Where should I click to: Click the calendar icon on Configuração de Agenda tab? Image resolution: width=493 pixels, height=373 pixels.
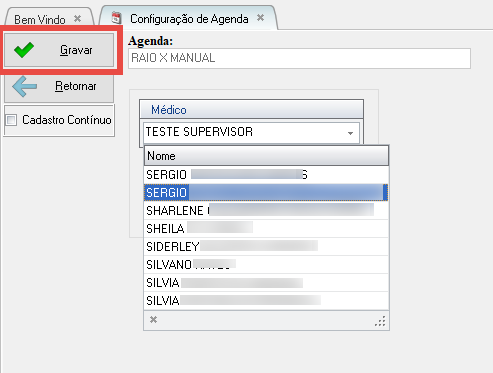pos(116,18)
